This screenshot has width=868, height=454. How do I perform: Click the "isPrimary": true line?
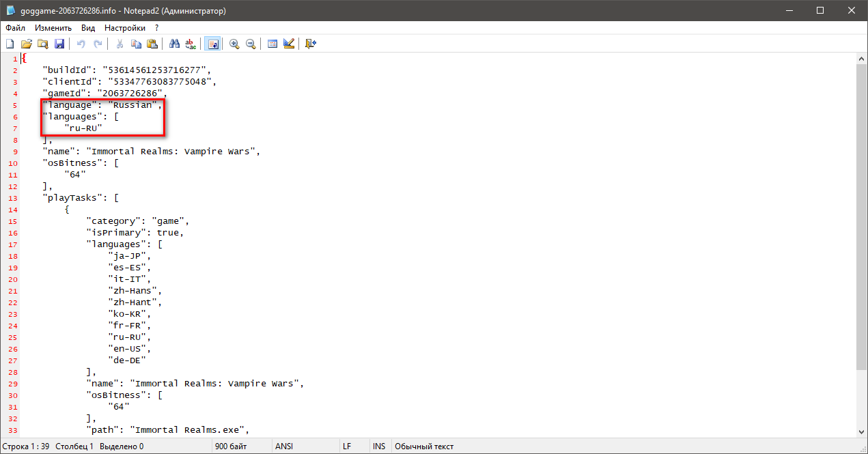click(x=135, y=232)
